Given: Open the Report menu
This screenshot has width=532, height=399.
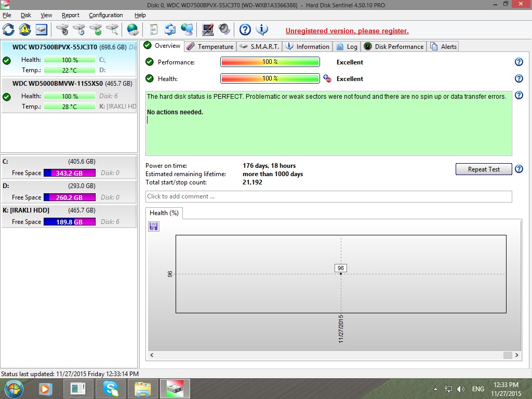Looking at the screenshot, I should tap(71, 15).
